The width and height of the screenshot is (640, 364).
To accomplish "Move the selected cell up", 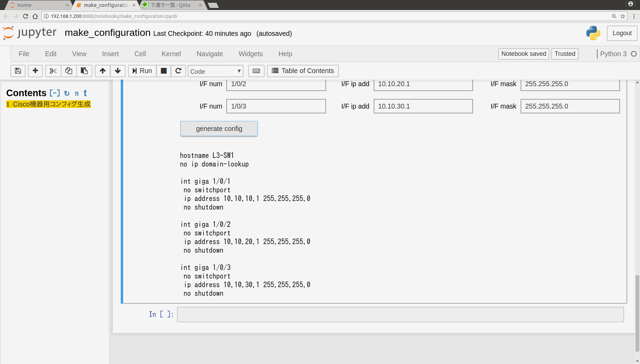I will point(102,71).
